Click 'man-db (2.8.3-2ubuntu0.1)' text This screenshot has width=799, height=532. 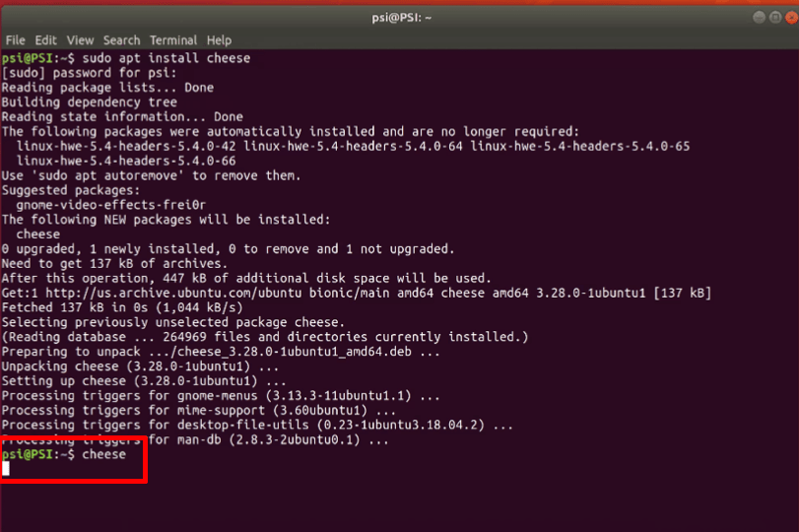(x=269, y=439)
